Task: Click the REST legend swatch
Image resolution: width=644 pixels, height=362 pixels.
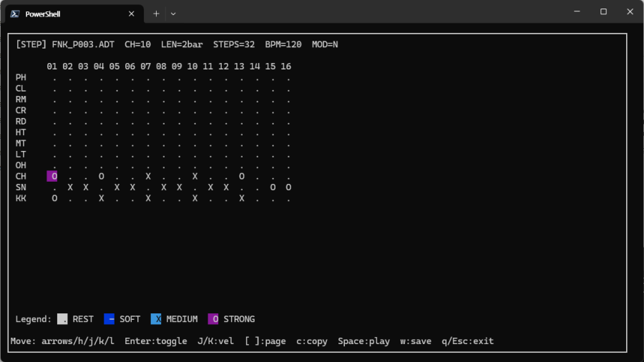Action: [62, 320]
